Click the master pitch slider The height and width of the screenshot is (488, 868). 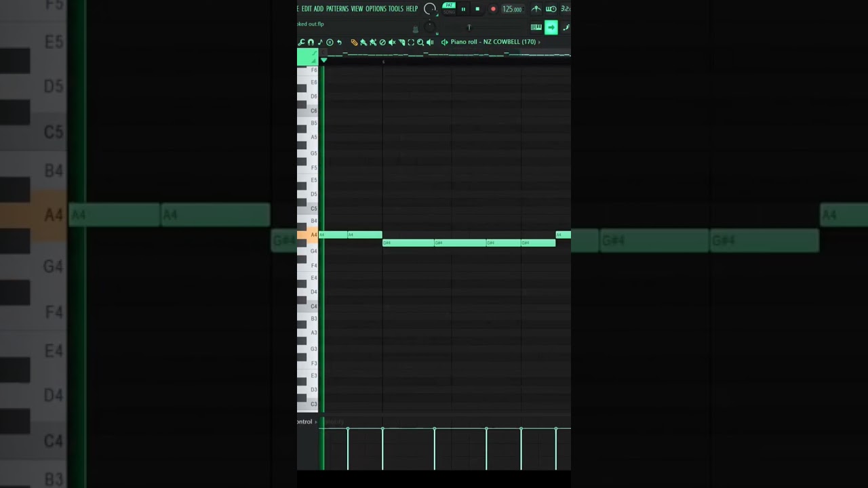[469, 28]
